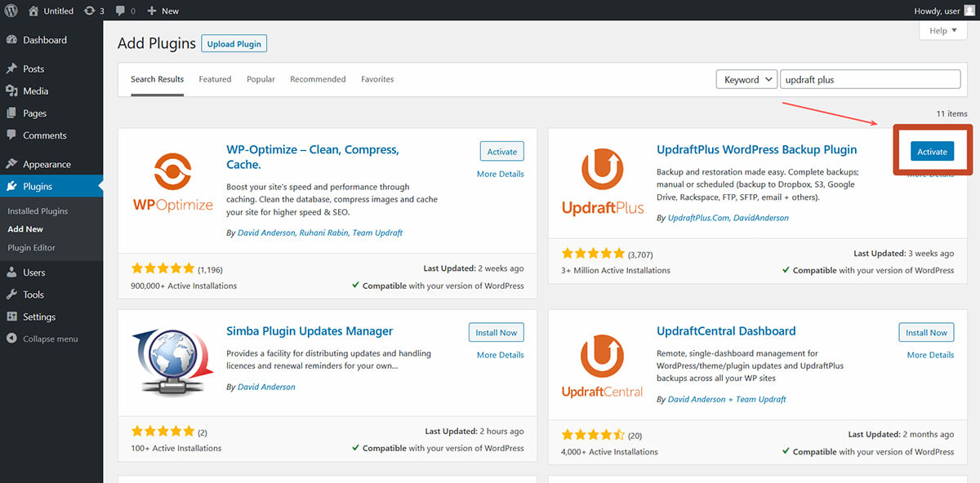Open David Anderson + Team Updraft author link
Image resolution: width=980 pixels, height=483 pixels.
pyautogui.click(x=727, y=399)
